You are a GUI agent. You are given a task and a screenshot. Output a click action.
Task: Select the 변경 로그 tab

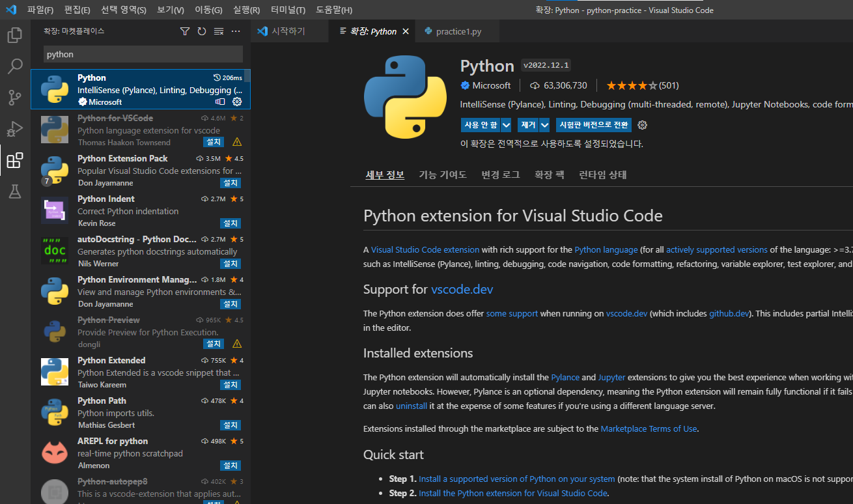tap(501, 175)
